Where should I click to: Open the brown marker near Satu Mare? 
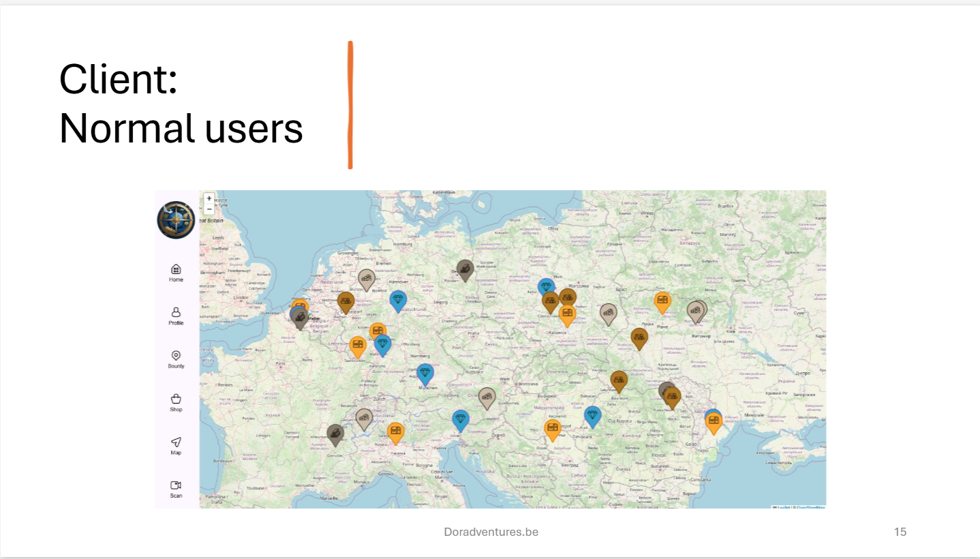click(619, 381)
